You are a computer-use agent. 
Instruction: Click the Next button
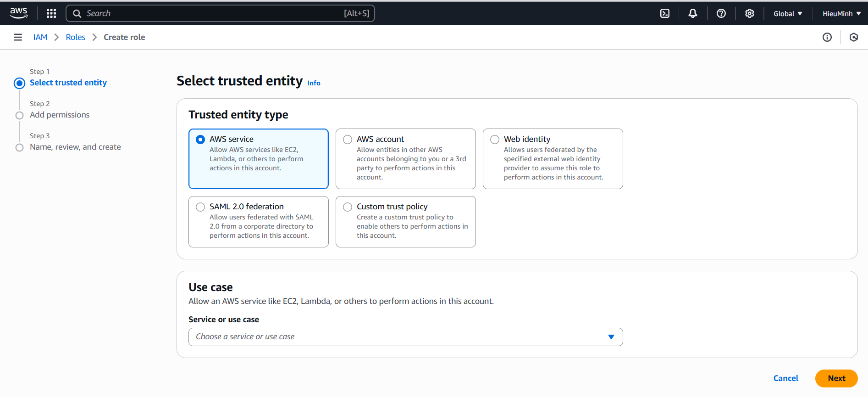pyautogui.click(x=836, y=378)
